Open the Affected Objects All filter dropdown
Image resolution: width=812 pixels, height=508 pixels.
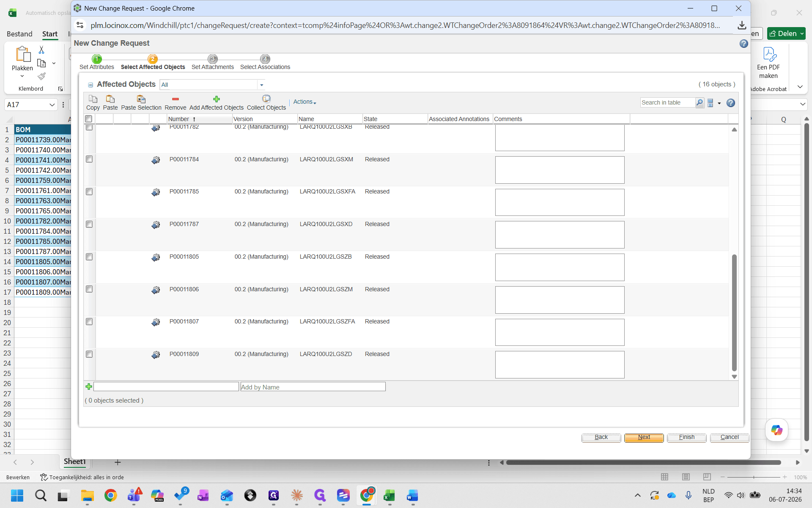click(x=261, y=85)
